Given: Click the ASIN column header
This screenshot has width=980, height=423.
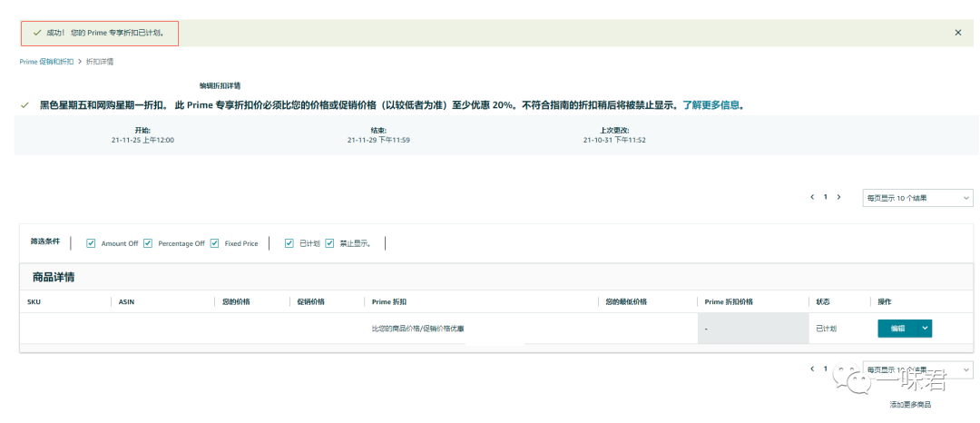Looking at the screenshot, I should 126,301.
